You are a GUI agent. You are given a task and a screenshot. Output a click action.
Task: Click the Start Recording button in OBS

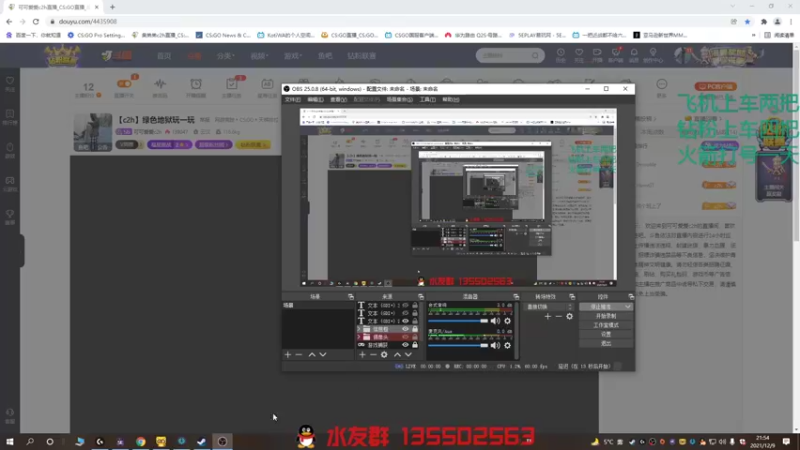[x=606, y=316]
